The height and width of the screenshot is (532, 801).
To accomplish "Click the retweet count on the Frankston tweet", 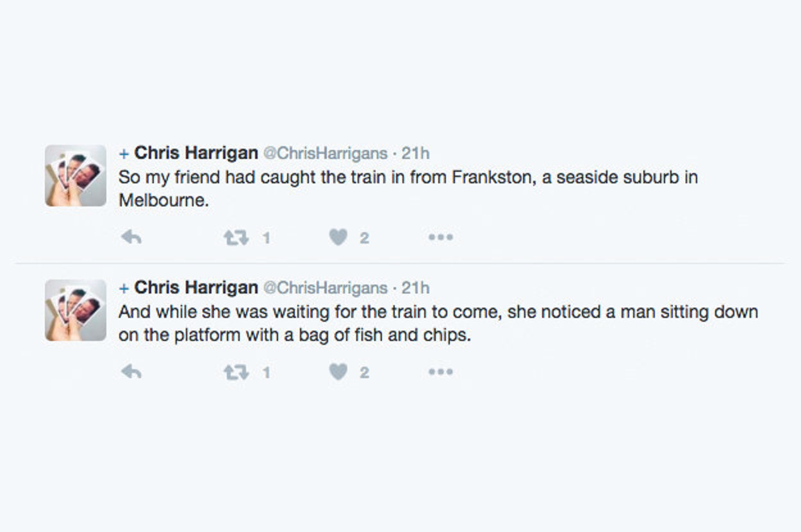I will click(x=267, y=238).
